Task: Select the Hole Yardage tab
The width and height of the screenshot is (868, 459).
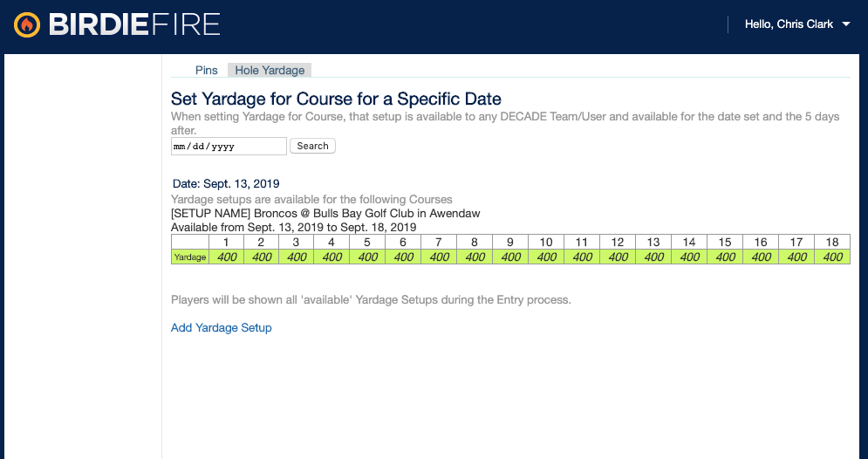Action: pos(270,70)
